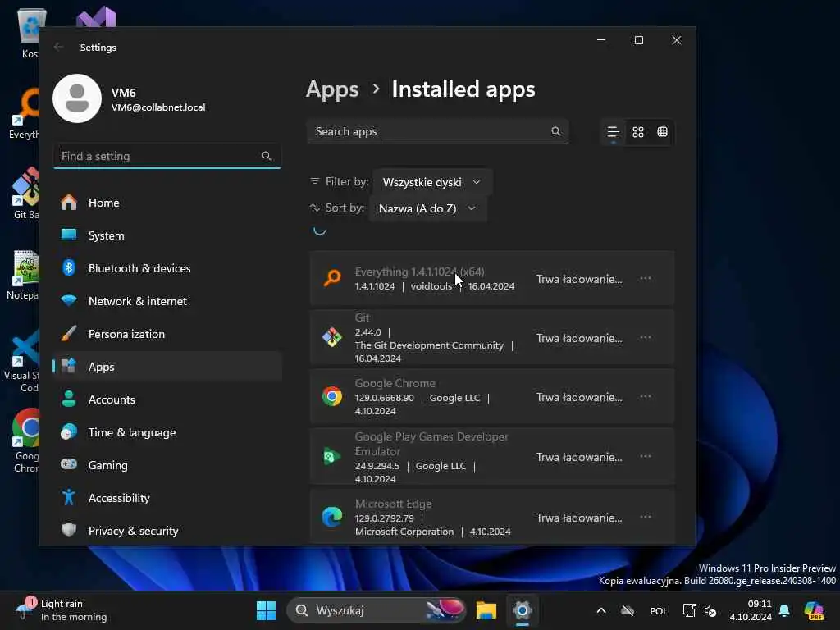
Task: Click the Search apps magnifier icon
Action: coord(555,131)
